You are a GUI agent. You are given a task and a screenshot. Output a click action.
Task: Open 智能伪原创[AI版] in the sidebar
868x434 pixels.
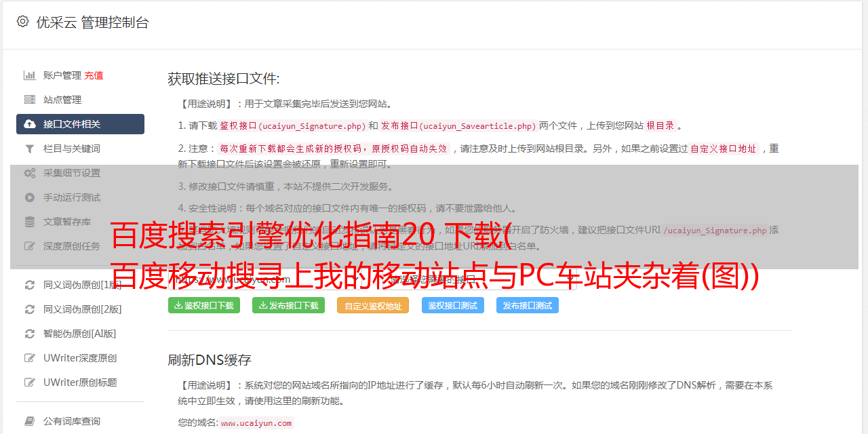80,334
